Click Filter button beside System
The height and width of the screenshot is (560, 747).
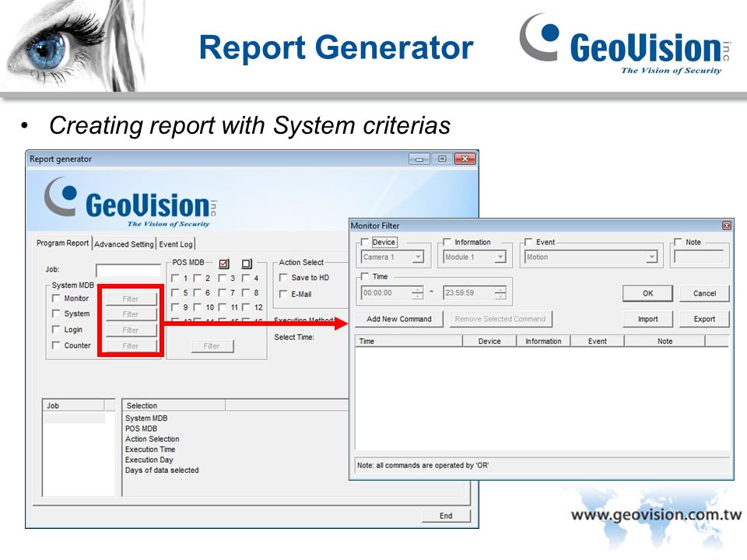[131, 314]
